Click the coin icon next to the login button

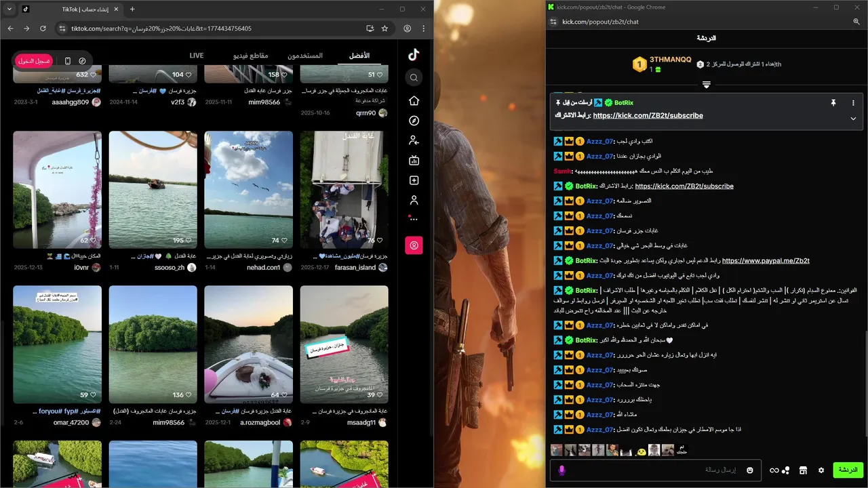click(x=82, y=61)
